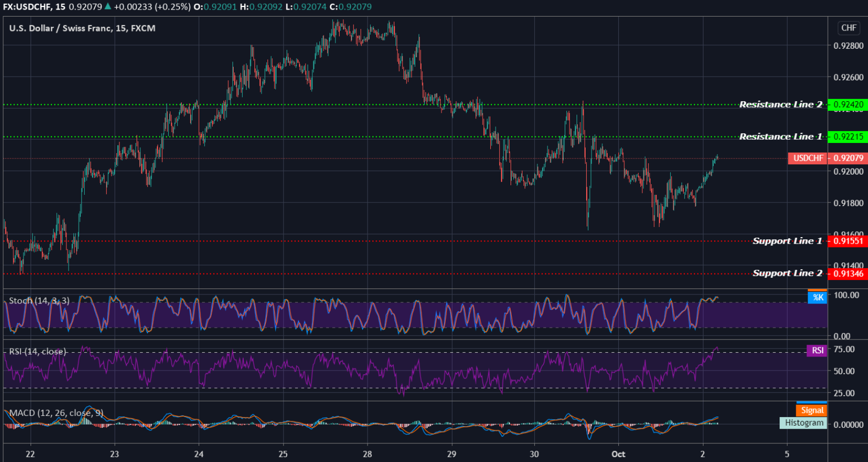The image size is (868, 462).
Task: Click the orange Signal label
Action: (x=812, y=410)
